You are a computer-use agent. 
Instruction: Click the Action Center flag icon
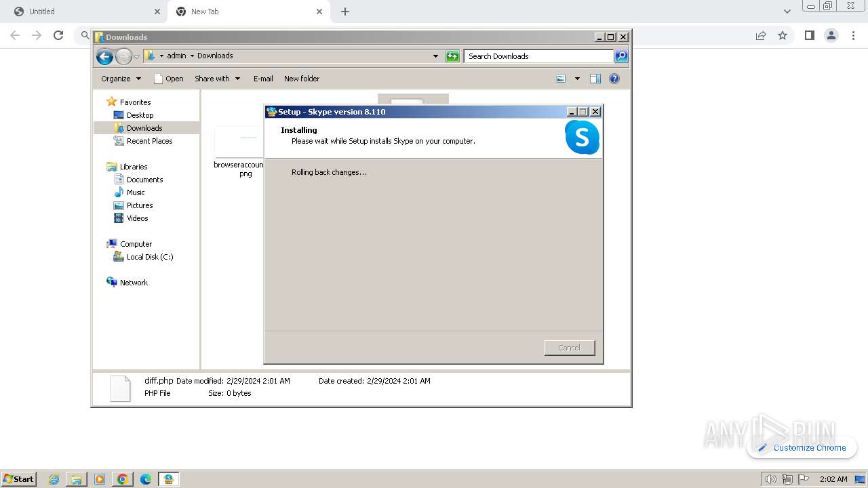[x=803, y=479]
